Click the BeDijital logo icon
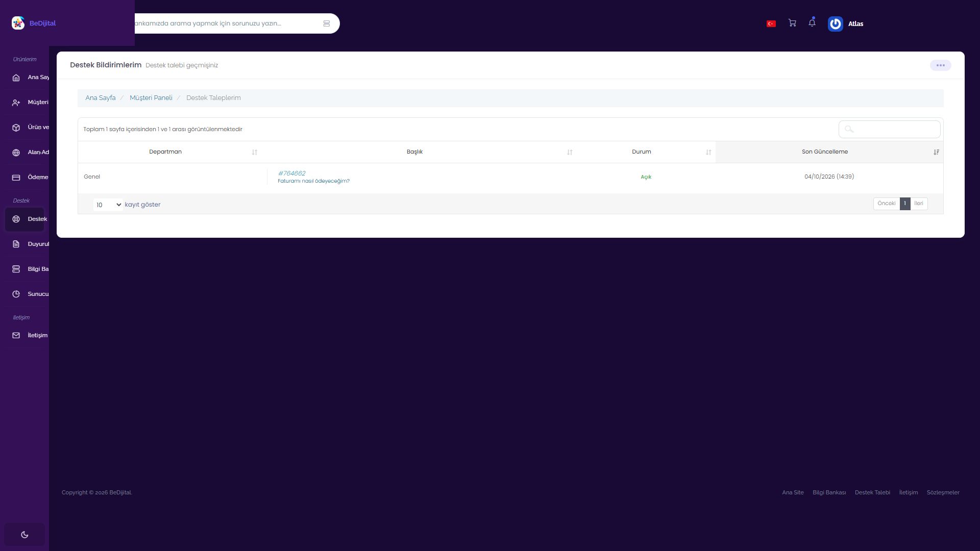This screenshot has height=551, width=980. pyautogui.click(x=18, y=23)
